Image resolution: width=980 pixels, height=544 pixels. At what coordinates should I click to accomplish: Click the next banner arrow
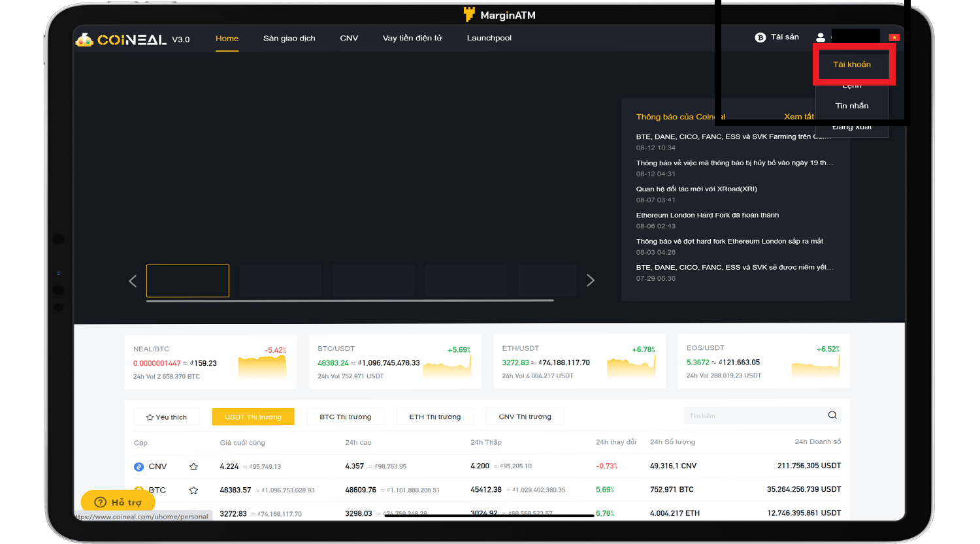[591, 280]
